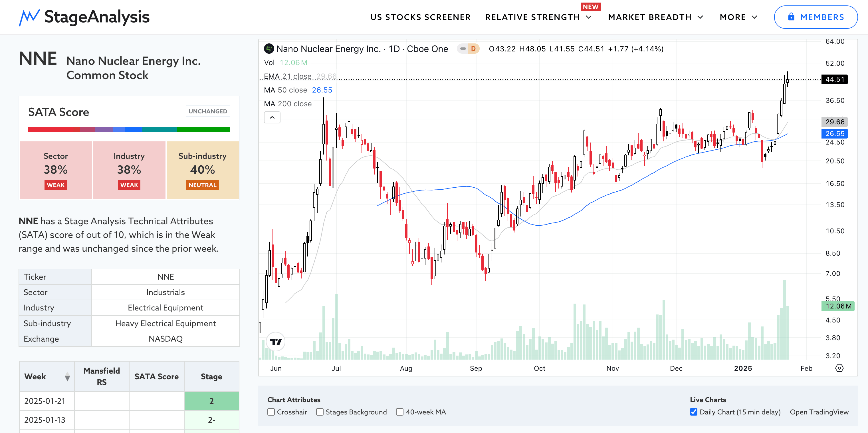
Task: Click the 12.06M volume axis label
Action: point(838,306)
